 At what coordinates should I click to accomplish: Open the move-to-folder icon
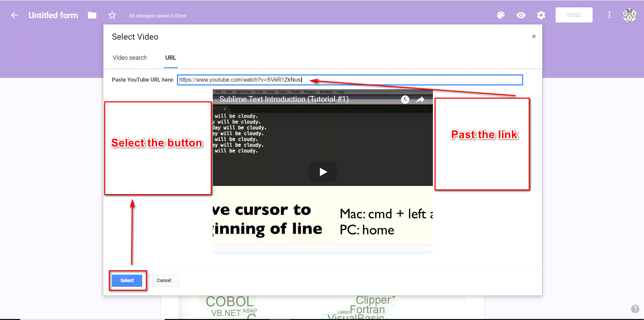(x=92, y=15)
